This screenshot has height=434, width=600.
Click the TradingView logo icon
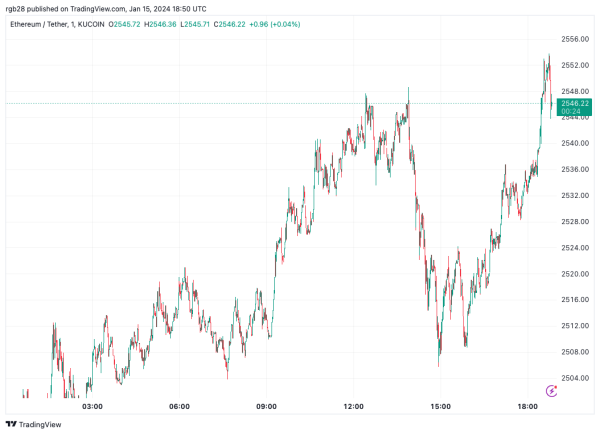coord(11,424)
